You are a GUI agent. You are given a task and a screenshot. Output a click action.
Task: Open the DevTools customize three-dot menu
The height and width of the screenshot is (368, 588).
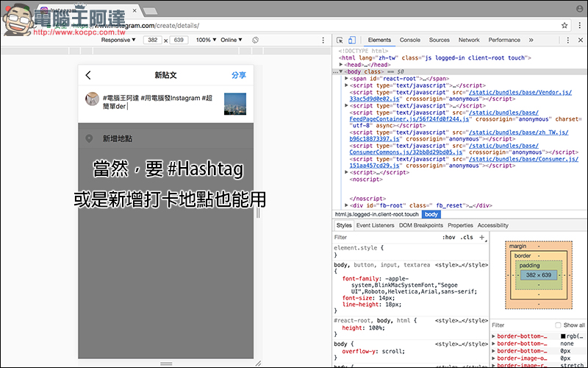(567, 40)
